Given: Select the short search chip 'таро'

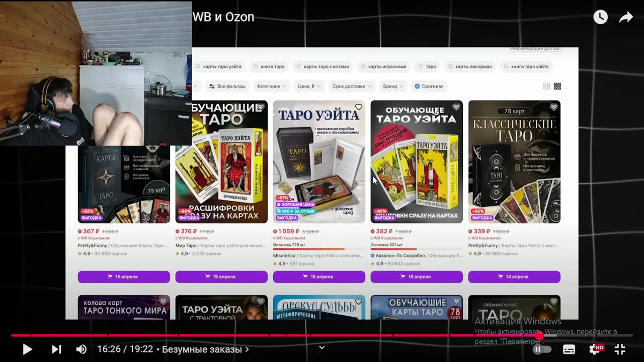Looking at the screenshot, I should [x=427, y=66].
